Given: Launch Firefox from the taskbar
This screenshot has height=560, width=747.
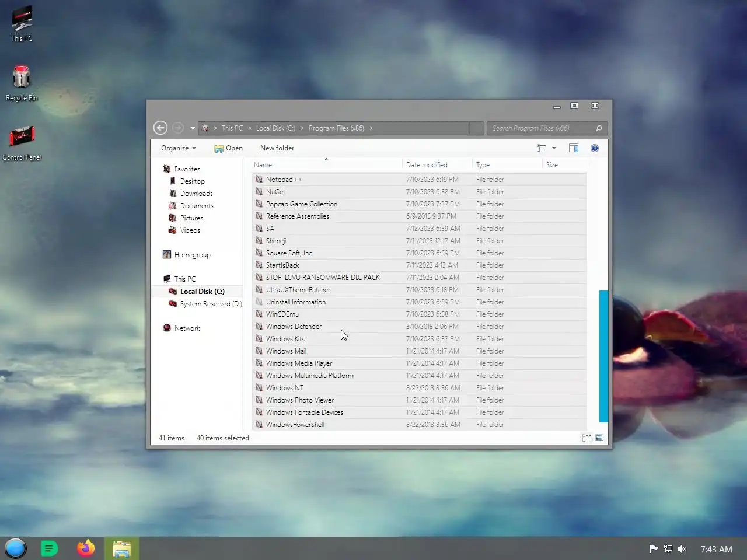Looking at the screenshot, I should click(x=86, y=548).
